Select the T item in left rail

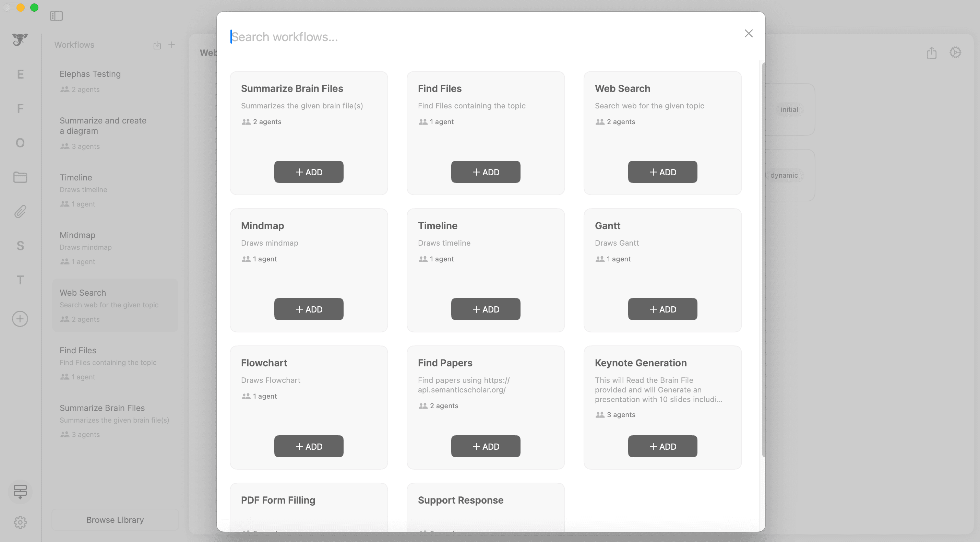click(x=20, y=280)
